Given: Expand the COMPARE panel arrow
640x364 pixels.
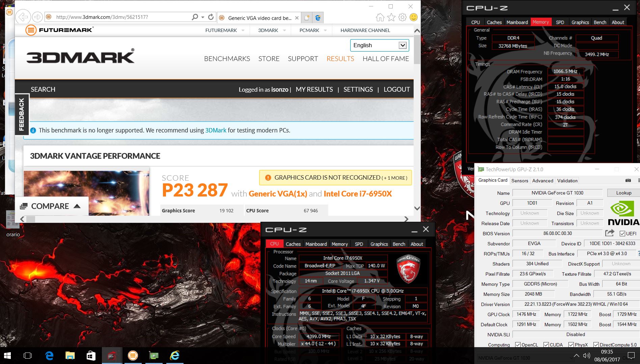Looking at the screenshot, I should coord(77,206).
